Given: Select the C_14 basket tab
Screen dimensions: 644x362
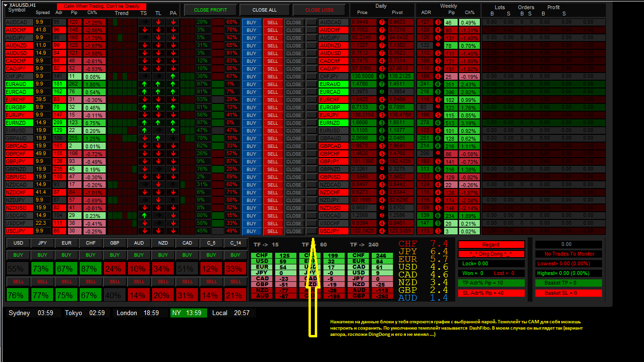Looking at the screenshot, I should click(236, 243).
